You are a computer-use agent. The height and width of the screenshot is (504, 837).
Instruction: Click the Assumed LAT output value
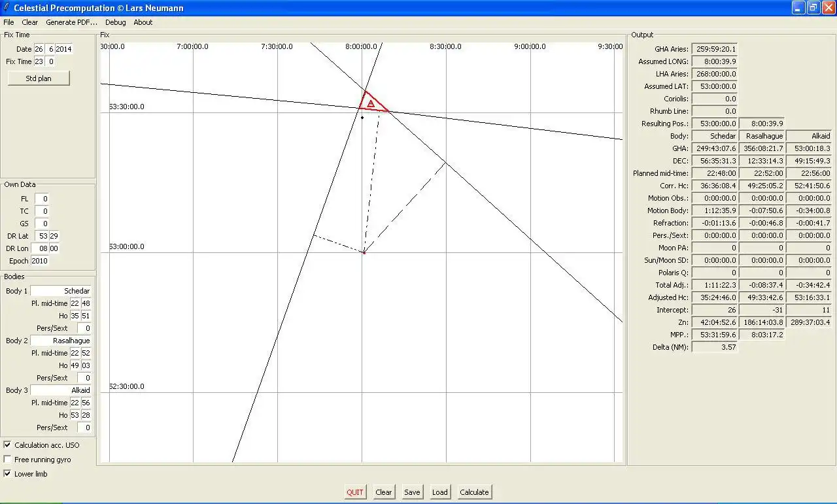point(715,86)
